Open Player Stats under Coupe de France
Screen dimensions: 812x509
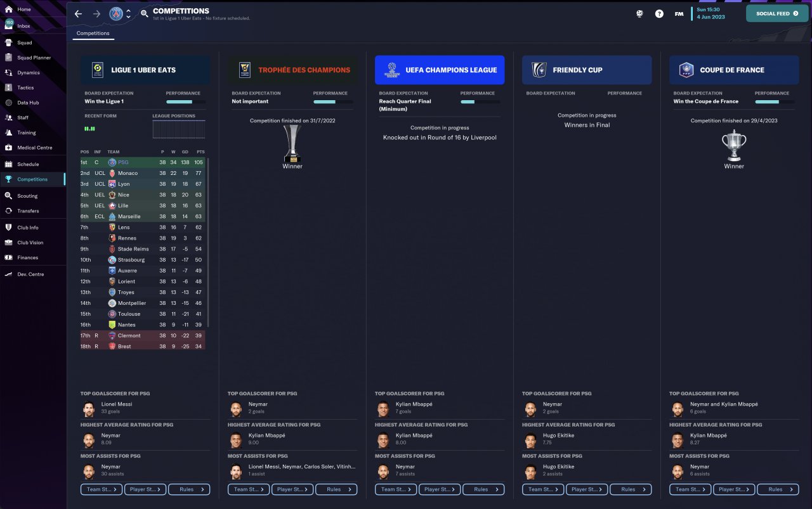[734, 489]
